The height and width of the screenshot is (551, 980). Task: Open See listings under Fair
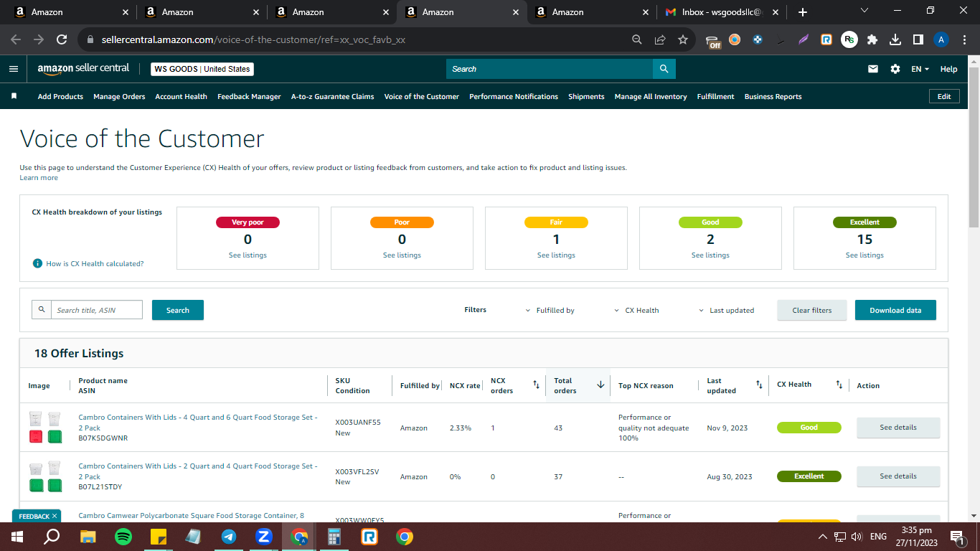click(x=556, y=255)
